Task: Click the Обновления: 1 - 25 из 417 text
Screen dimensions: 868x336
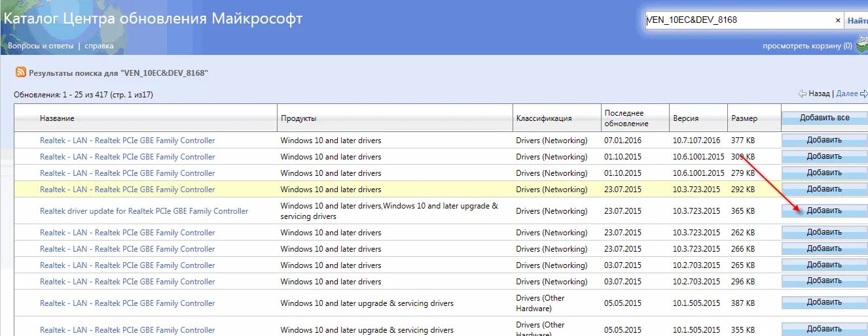Action: pos(83,95)
